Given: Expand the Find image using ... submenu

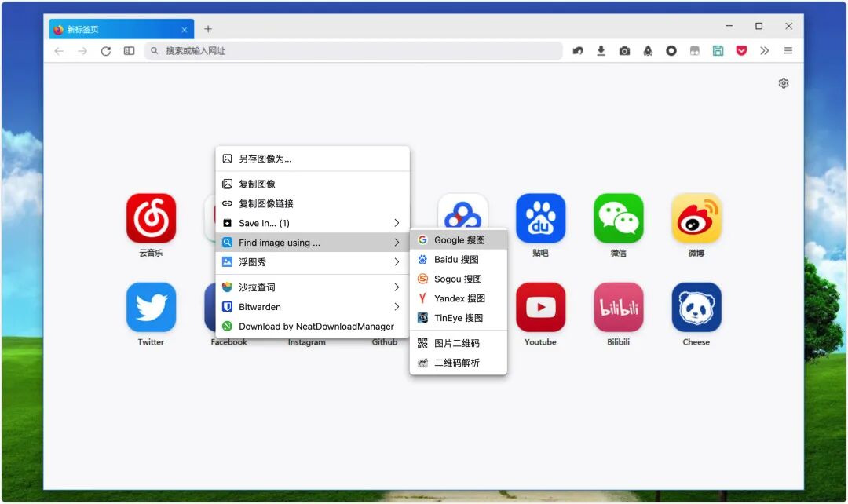Looking at the screenshot, I should pyautogui.click(x=313, y=243).
